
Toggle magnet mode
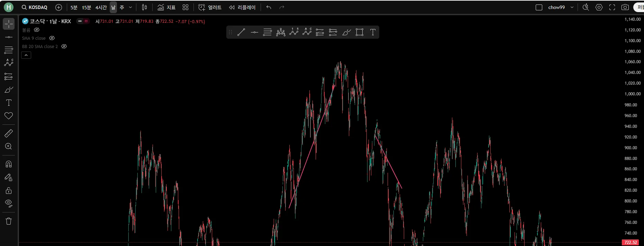pos(9,164)
